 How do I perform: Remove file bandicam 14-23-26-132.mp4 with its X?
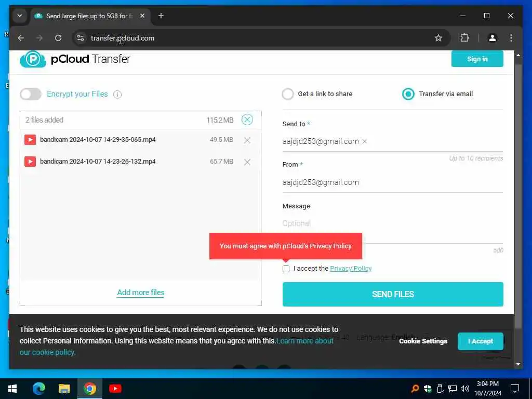pyautogui.click(x=247, y=162)
